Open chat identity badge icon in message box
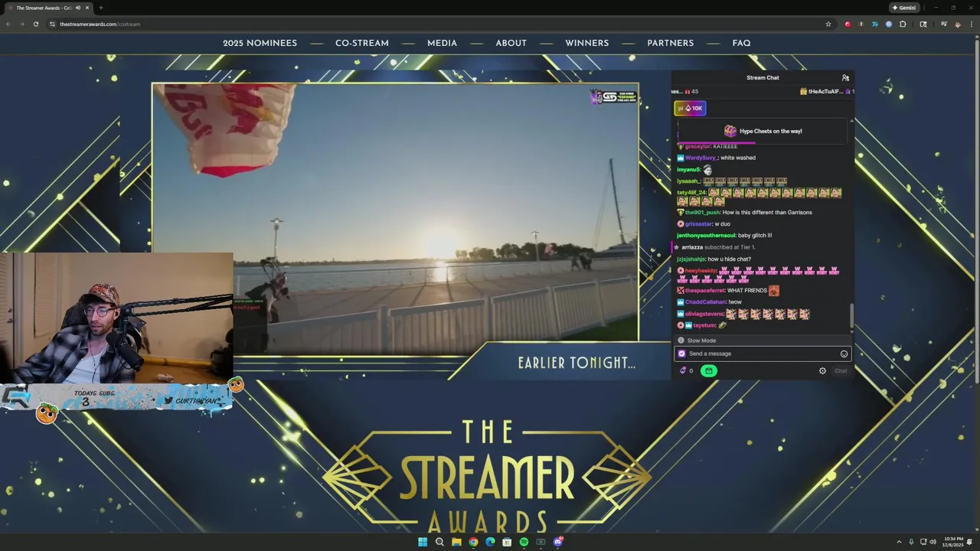 [681, 354]
